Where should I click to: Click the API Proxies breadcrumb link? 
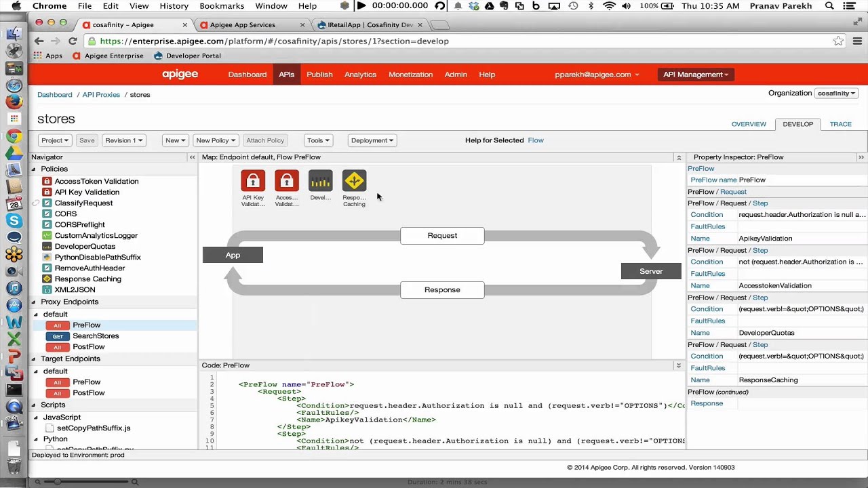coord(101,95)
